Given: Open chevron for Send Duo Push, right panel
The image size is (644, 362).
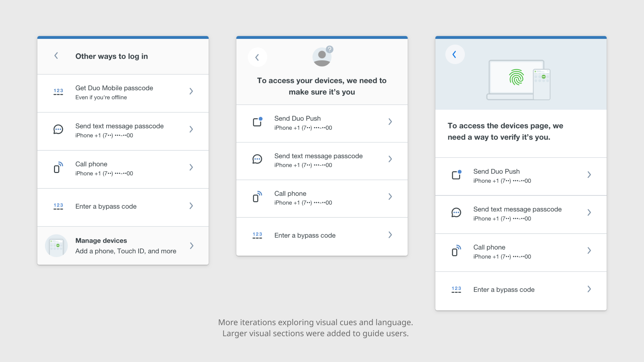Looking at the screenshot, I should [x=589, y=175].
